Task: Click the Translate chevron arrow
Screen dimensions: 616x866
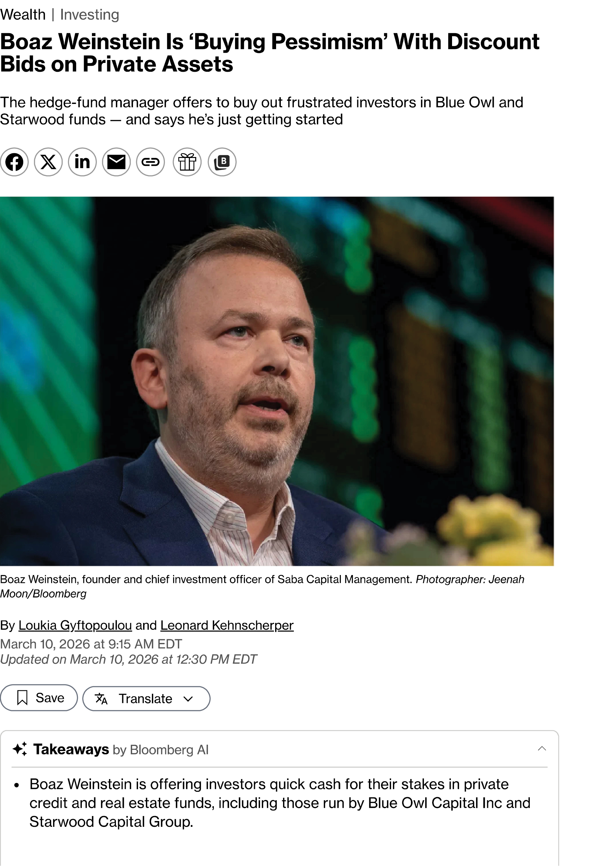Action: pyautogui.click(x=188, y=699)
